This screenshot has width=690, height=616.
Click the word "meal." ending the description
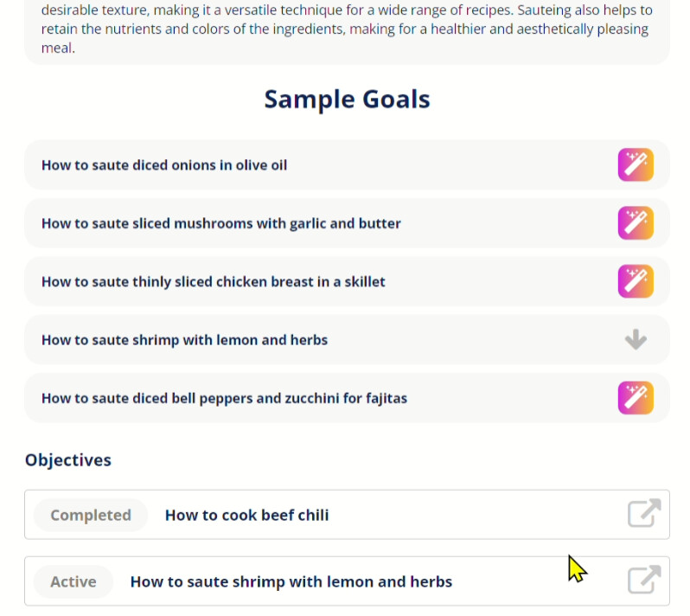(x=58, y=48)
